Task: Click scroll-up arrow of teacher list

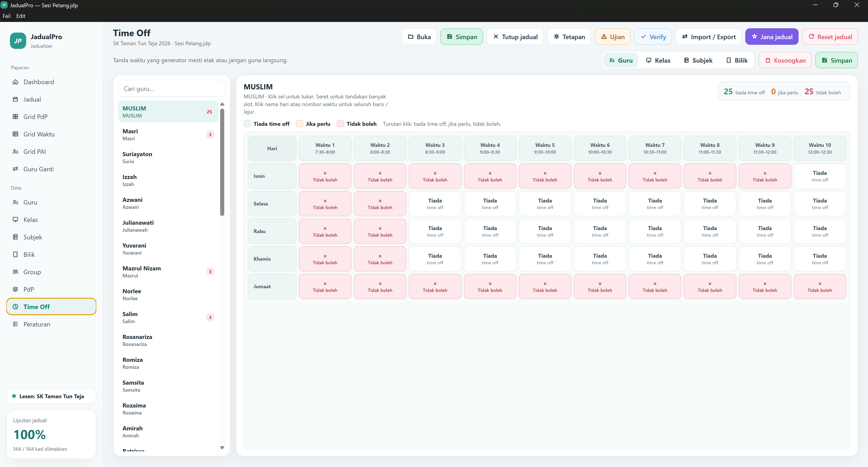Action: point(222,104)
